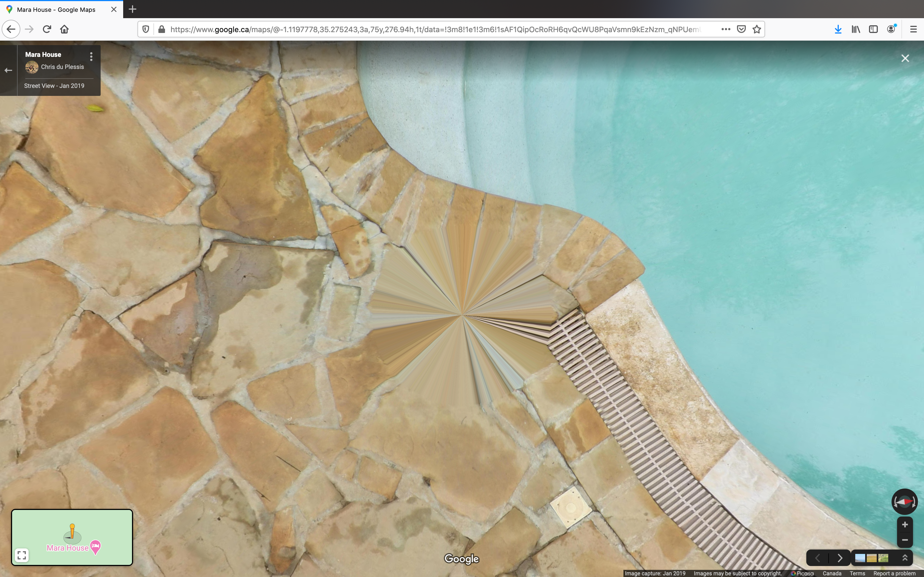Screen dimensions: 924x577
Task: Toggle the Firefox sidebar icon
Action: coord(873,29)
